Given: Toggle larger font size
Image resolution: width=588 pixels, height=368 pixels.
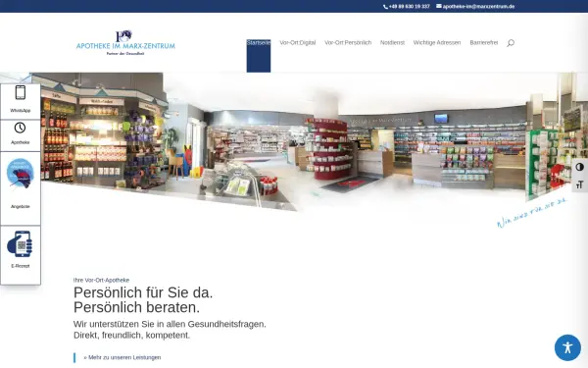Looking at the screenshot, I should tap(580, 184).
